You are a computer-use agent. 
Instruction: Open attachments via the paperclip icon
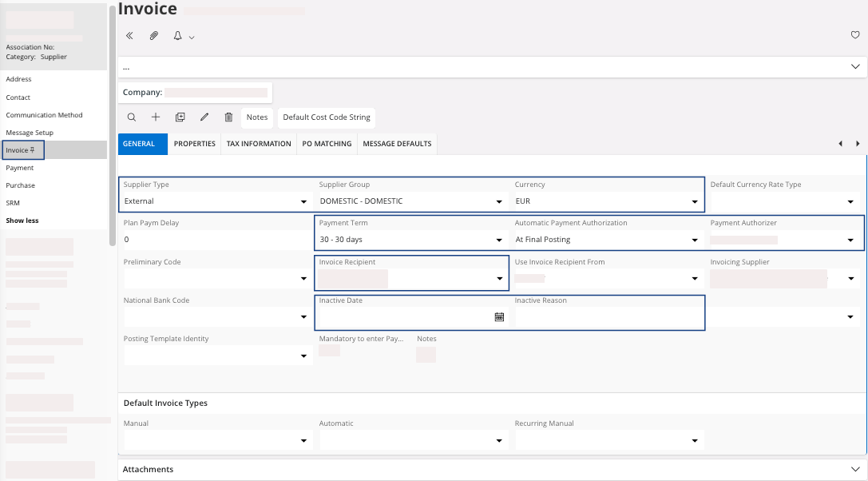tap(154, 36)
